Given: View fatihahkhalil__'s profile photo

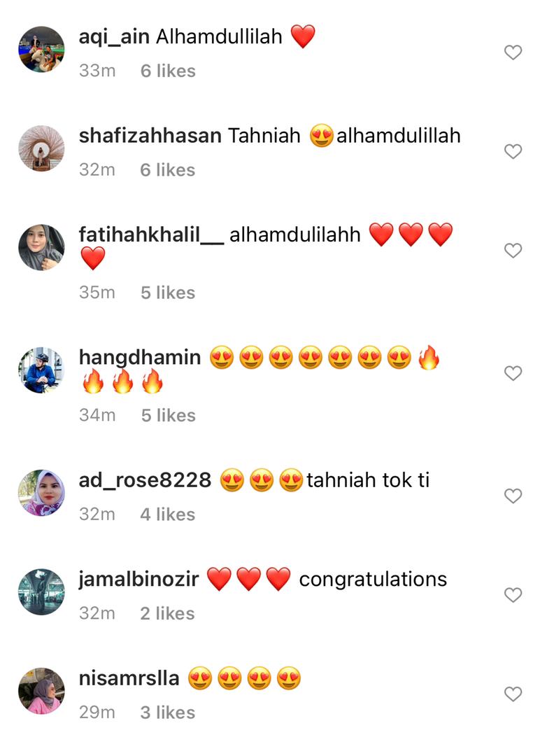Looking at the screenshot, I should point(41,247).
